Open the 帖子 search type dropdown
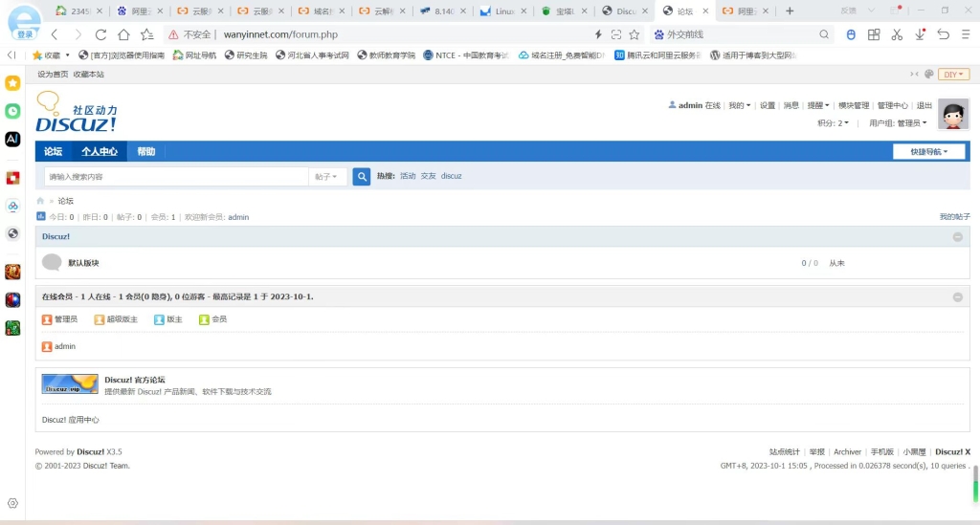Image resolution: width=980 pixels, height=525 pixels. 326,177
